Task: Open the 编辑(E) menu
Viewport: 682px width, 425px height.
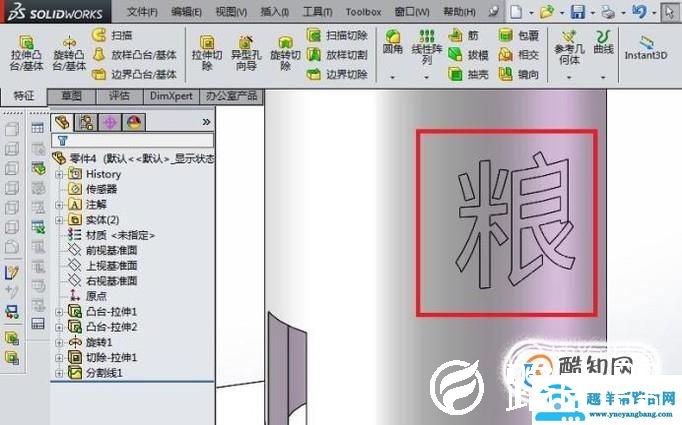Action: (186, 12)
